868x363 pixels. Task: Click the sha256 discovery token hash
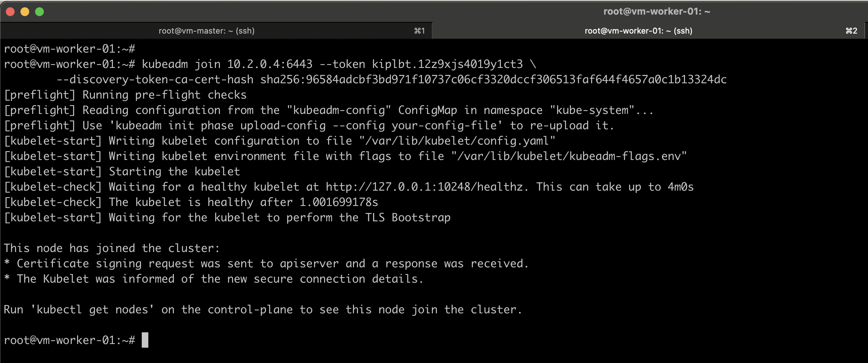493,80
